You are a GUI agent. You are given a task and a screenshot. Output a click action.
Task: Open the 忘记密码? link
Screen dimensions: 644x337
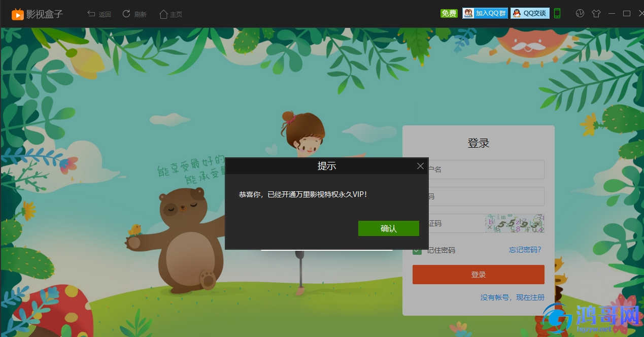pos(525,250)
